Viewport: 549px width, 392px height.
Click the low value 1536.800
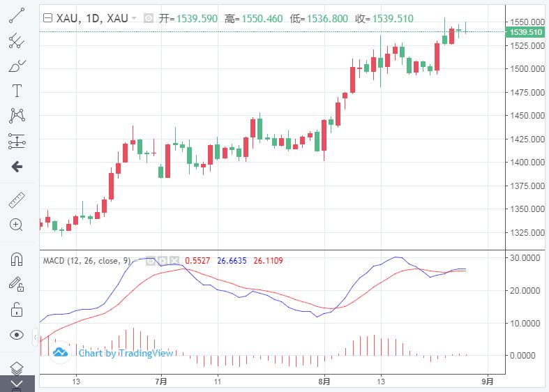[x=327, y=18]
